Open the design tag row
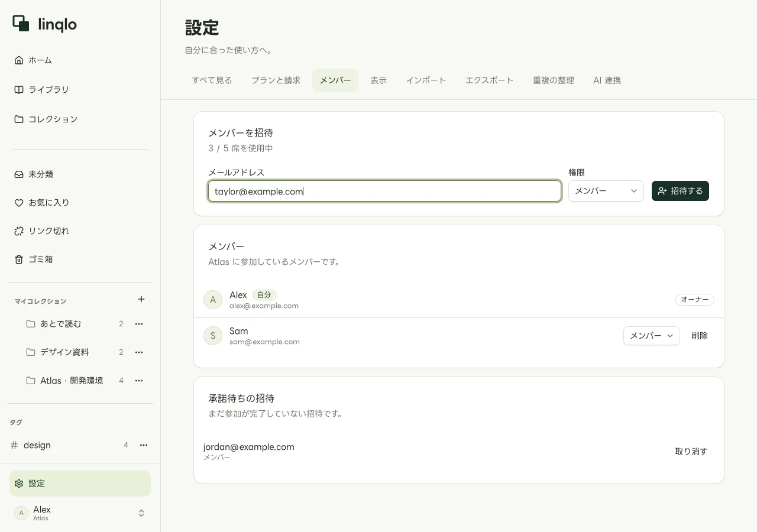Screen dimensions: 757x532 [x=80, y=445]
